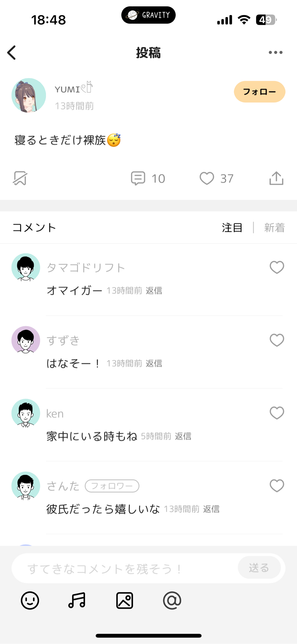Tap the @ mention icon

click(x=172, y=600)
